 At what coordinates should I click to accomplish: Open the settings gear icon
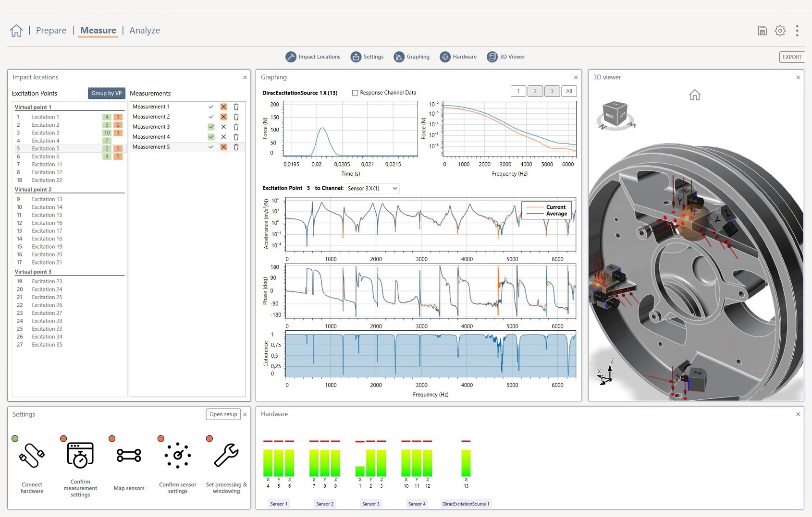click(x=780, y=31)
